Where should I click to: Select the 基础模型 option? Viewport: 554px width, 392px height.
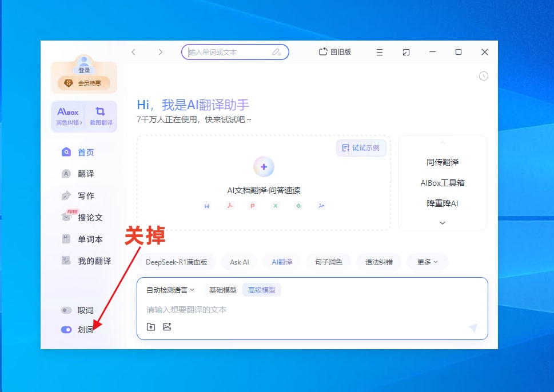[x=222, y=290]
